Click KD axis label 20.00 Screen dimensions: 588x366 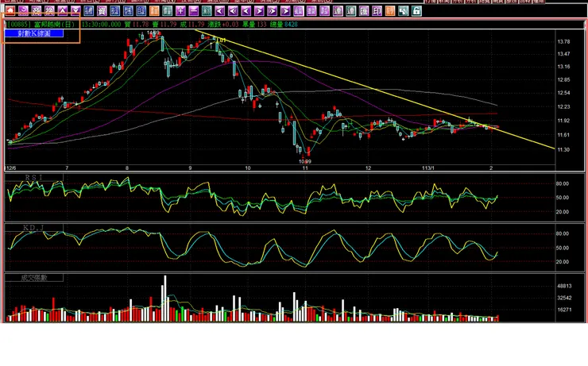563,261
